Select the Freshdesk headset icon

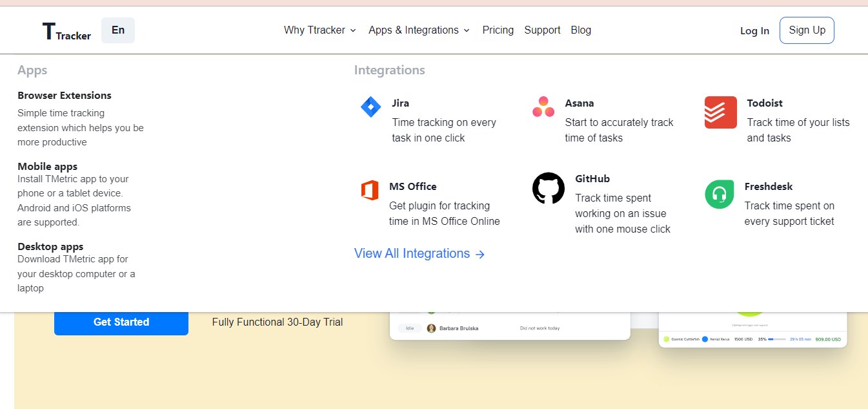pyautogui.click(x=720, y=194)
